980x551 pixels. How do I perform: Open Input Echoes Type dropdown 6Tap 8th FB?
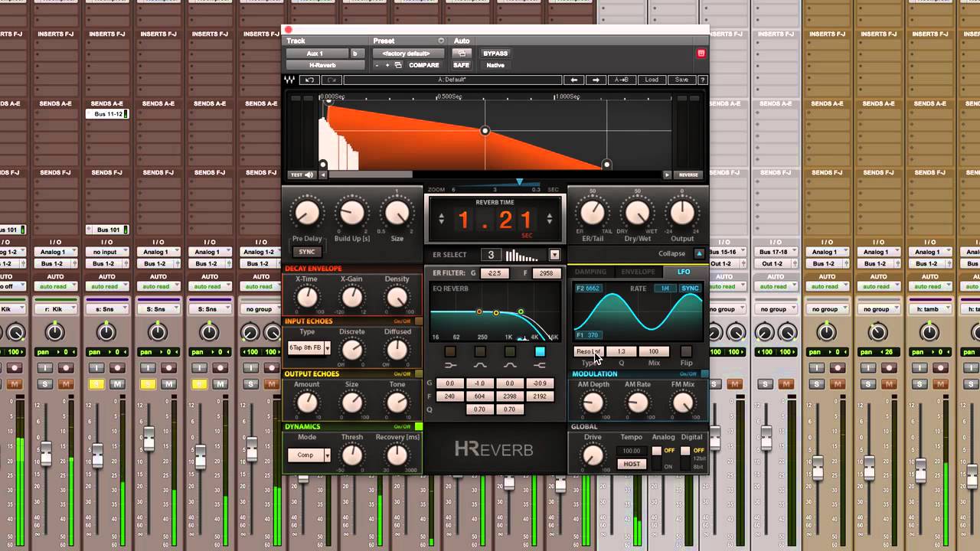pos(309,347)
